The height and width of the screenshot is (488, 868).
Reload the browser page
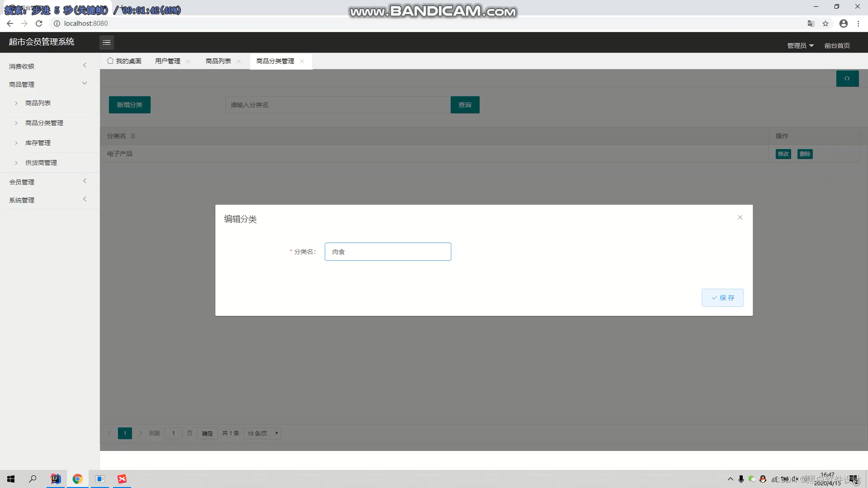pos(39,23)
